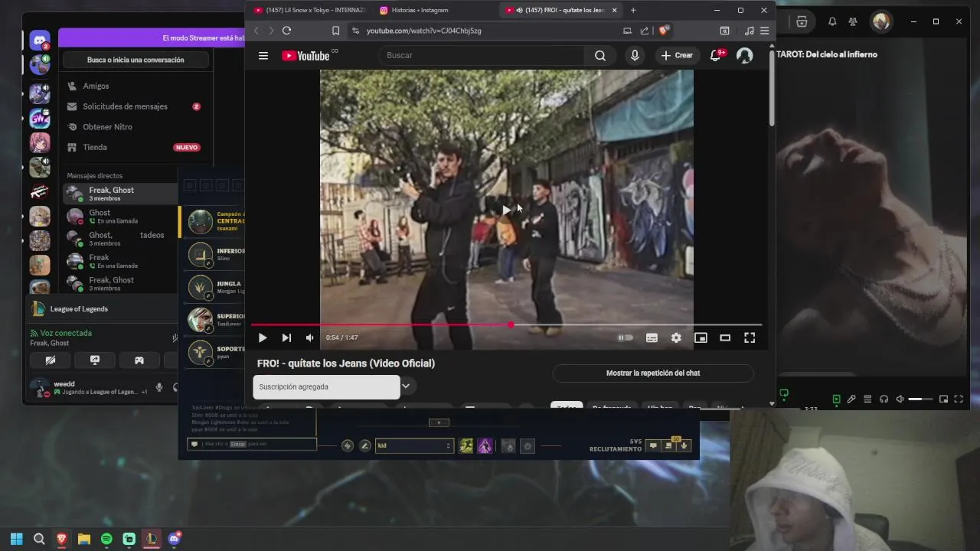Image resolution: width=980 pixels, height=551 pixels.
Task: Edit rune page with pencil icon
Action: 365,445
